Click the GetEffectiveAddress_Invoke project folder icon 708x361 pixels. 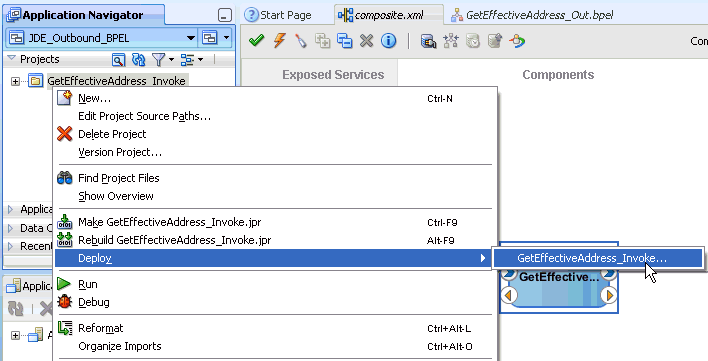(x=36, y=81)
